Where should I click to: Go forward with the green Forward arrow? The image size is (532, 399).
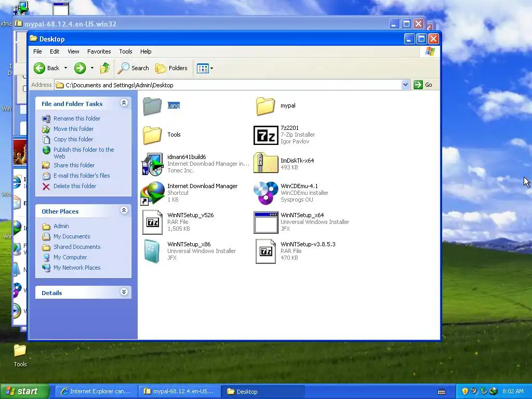pyautogui.click(x=80, y=68)
